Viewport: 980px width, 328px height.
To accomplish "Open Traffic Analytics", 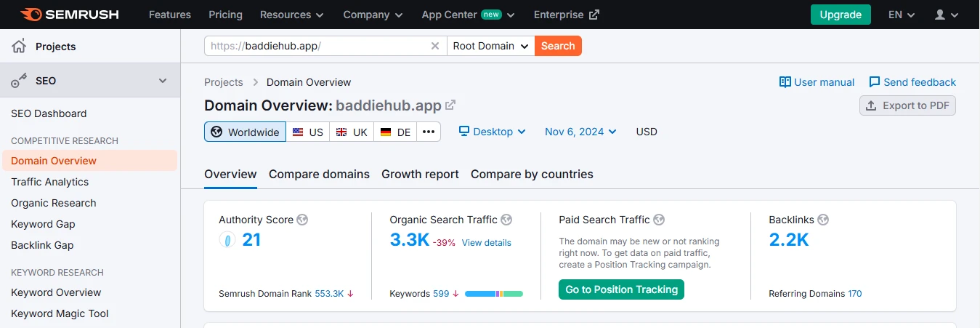I will tap(50, 182).
